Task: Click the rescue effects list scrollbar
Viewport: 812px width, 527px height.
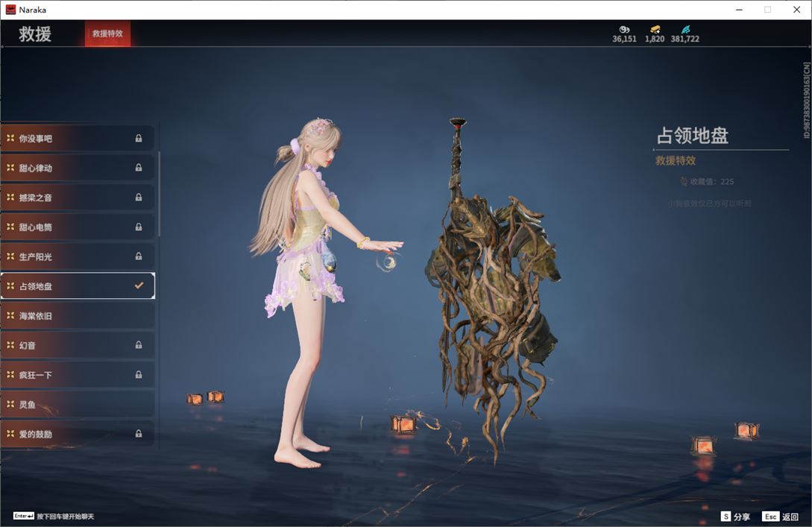Action: (159, 194)
